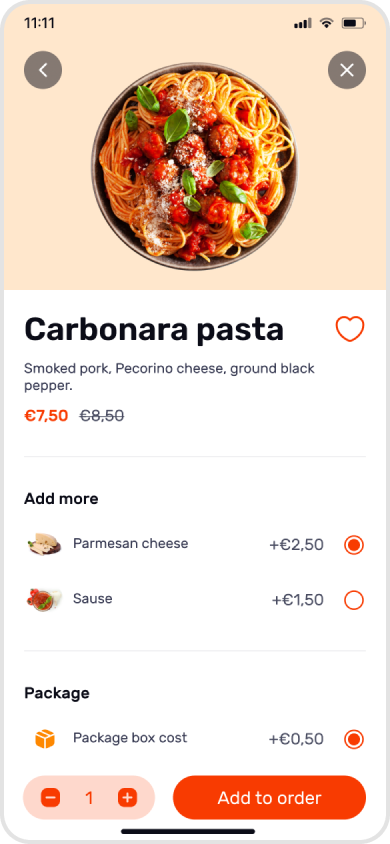390x844 pixels.
Task: Close the dish details screen
Action: pyautogui.click(x=347, y=70)
